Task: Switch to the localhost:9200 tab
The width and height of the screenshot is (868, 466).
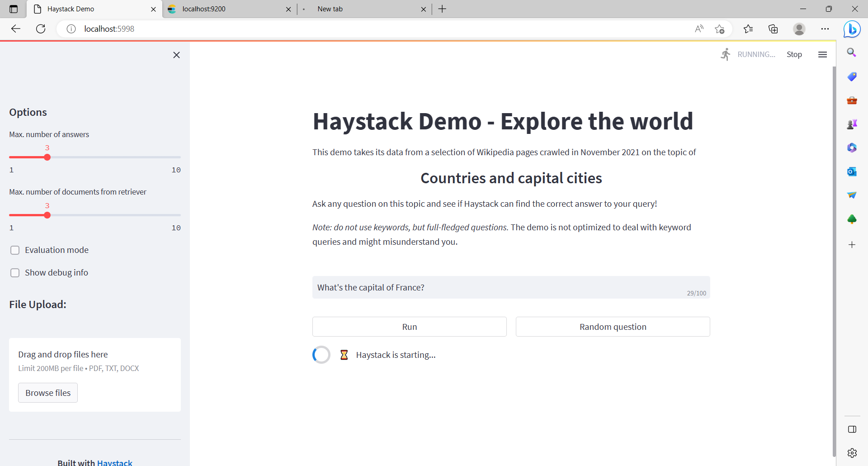Action: pyautogui.click(x=229, y=9)
